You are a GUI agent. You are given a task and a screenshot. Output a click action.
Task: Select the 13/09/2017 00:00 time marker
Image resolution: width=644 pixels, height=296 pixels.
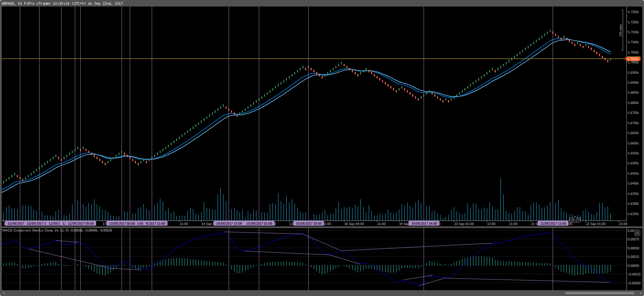click(122, 224)
